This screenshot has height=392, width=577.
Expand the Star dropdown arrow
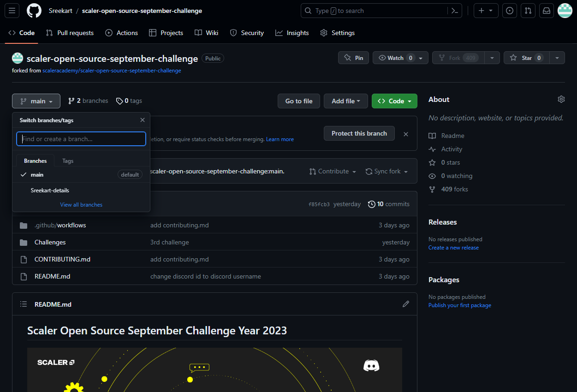click(557, 57)
